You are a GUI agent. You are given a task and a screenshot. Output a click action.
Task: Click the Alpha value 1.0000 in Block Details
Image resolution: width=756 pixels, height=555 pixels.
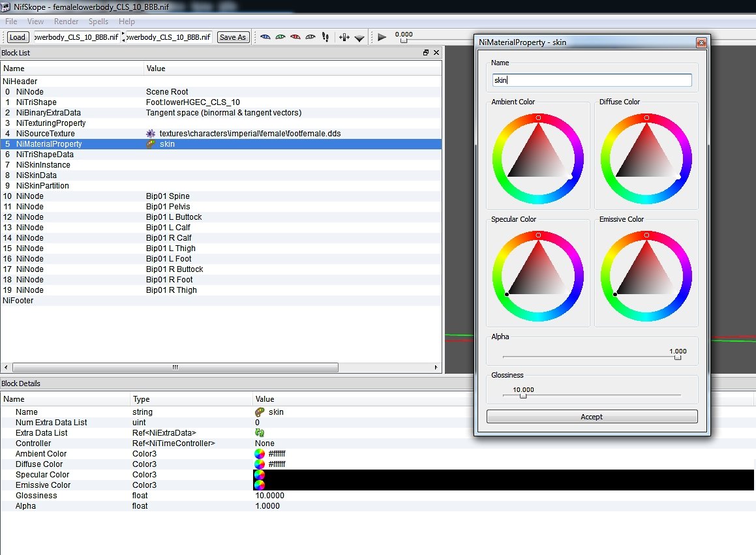pyautogui.click(x=267, y=506)
